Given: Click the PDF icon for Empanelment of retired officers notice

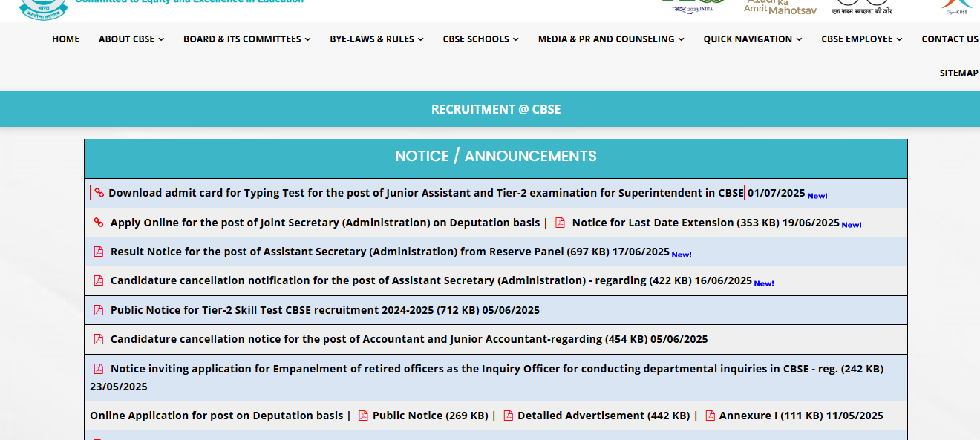Looking at the screenshot, I should 99,369.
